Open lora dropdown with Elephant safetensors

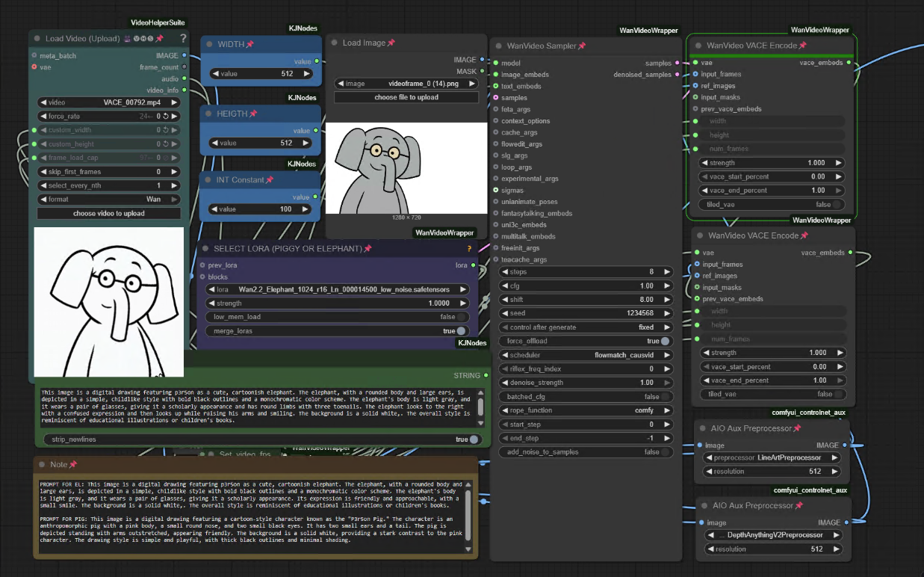(336, 289)
